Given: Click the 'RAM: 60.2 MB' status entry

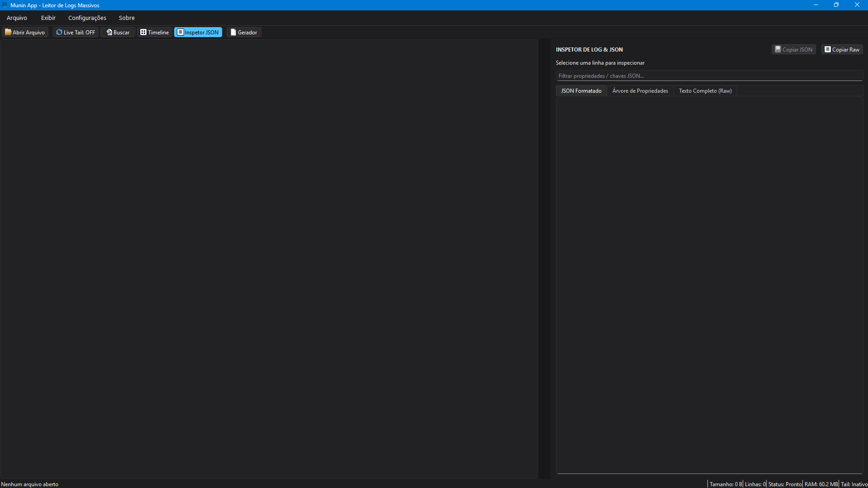Looking at the screenshot, I should tap(821, 484).
